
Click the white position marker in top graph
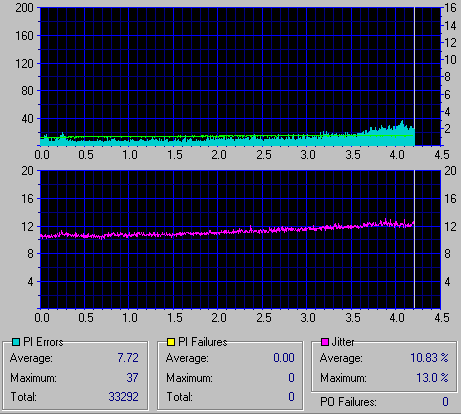pos(414,76)
